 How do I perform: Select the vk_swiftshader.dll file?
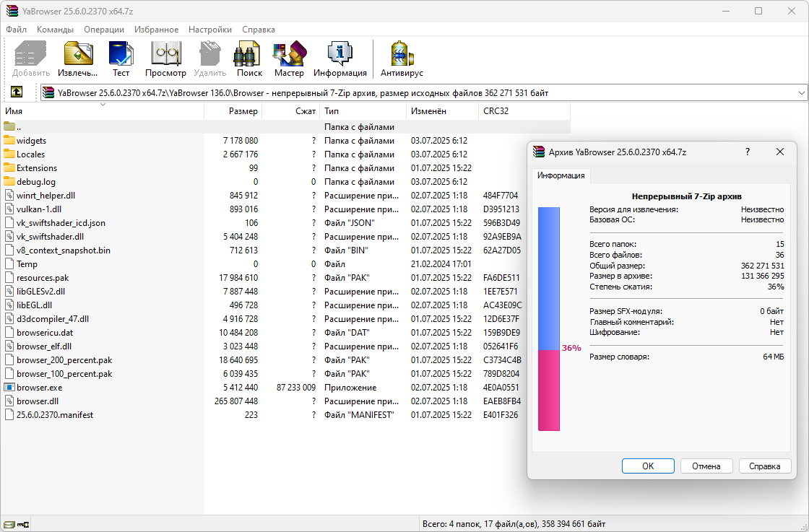[50, 237]
